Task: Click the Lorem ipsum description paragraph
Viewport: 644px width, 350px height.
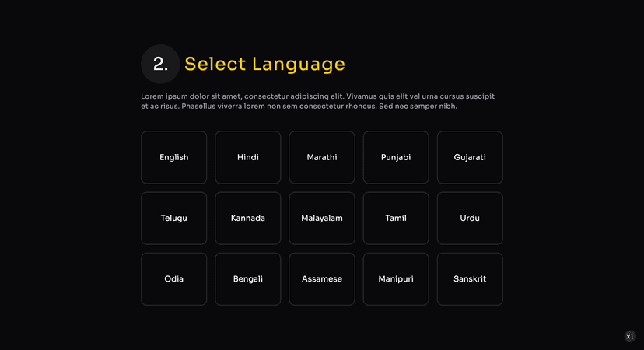Action: tap(317, 101)
